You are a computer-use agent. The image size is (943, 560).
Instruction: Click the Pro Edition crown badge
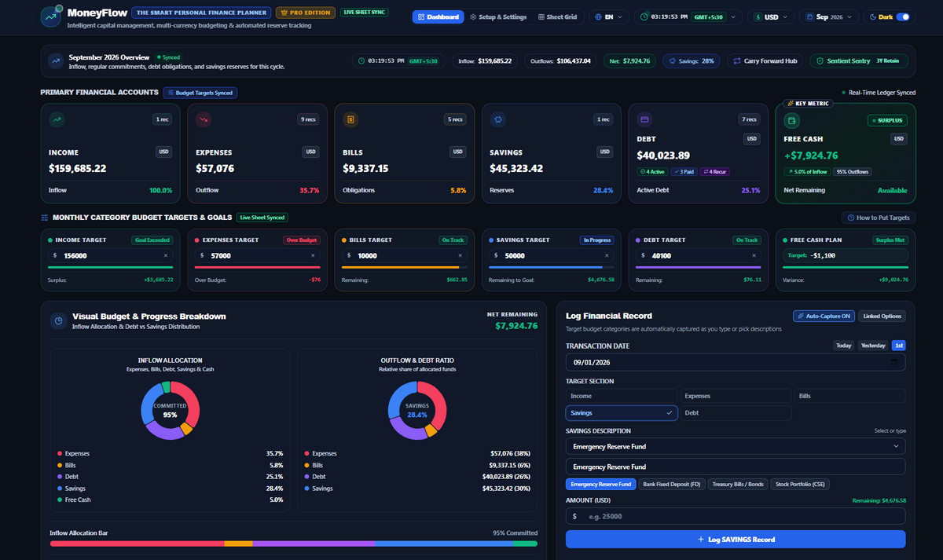pyautogui.click(x=306, y=13)
